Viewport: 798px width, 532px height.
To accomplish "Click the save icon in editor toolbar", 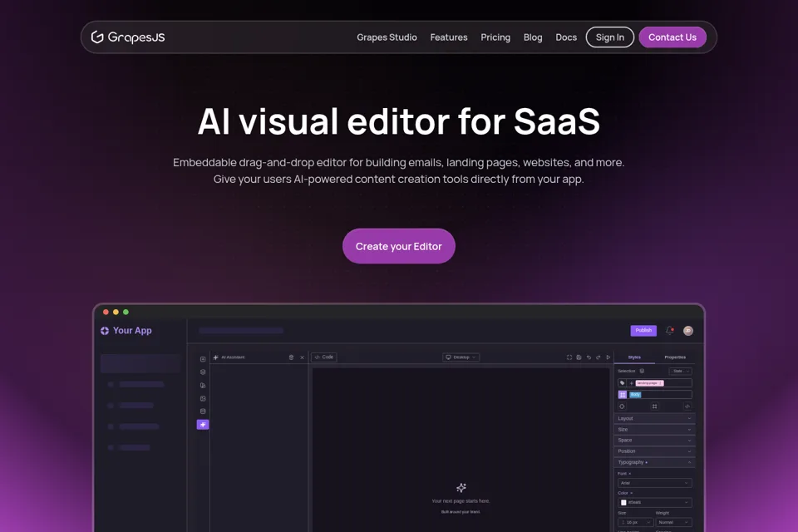I will [579, 357].
